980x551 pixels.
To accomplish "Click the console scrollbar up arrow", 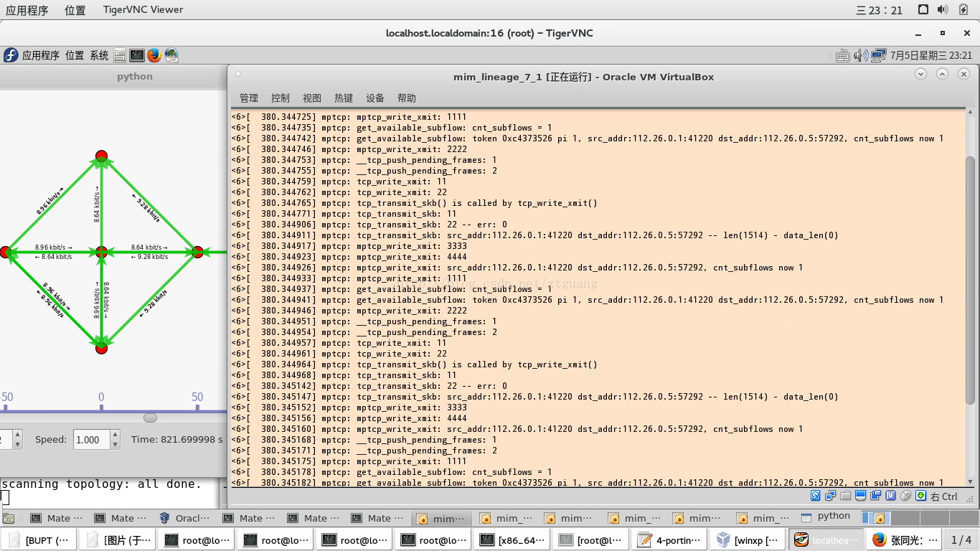I will click(x=970, y=113).
